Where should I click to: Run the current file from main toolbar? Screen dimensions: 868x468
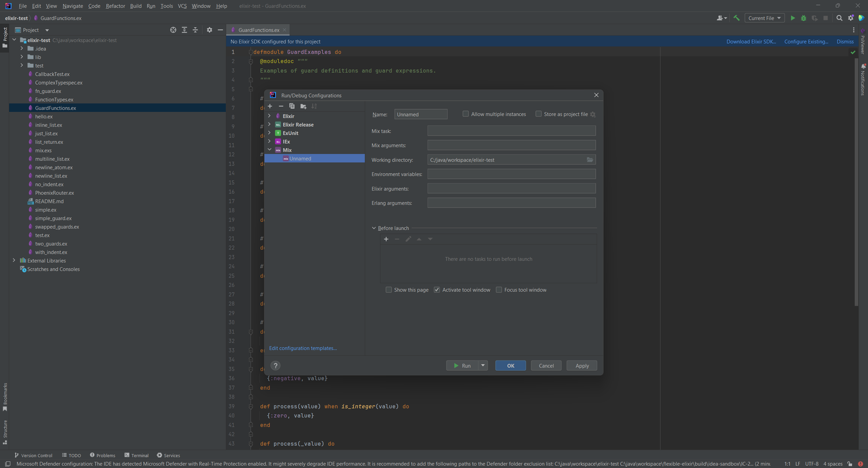[793, 18]
